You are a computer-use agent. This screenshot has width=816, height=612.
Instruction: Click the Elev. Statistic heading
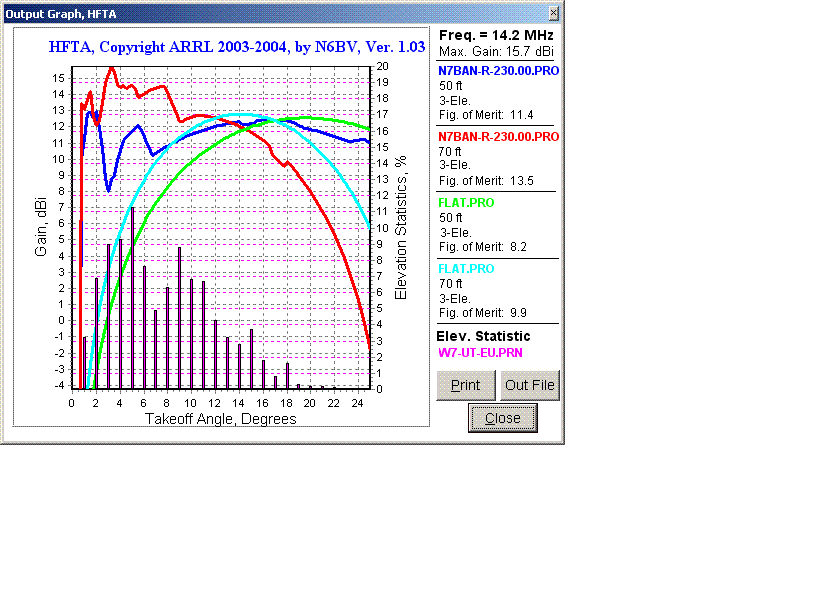click(x=484, y=336)
